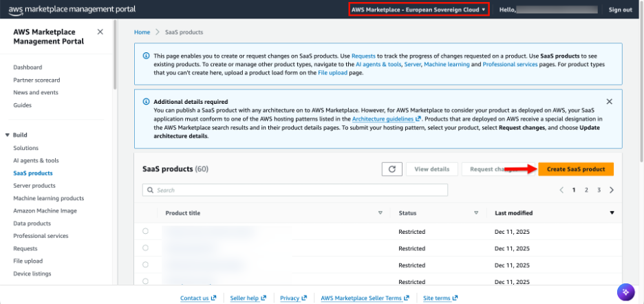The image size is (644, 304).
Task: Open AI agents & tools in sidebar
Action: (36, 161)
